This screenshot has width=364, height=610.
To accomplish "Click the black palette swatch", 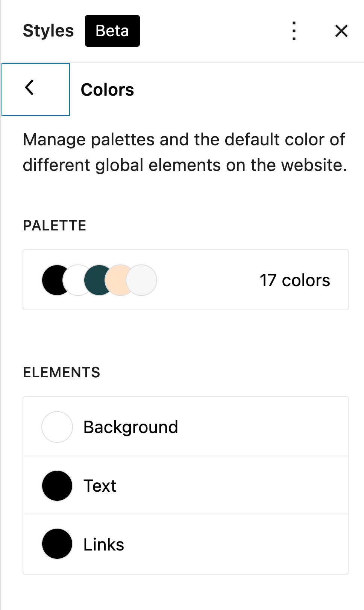I will click(x=53, y=280).
